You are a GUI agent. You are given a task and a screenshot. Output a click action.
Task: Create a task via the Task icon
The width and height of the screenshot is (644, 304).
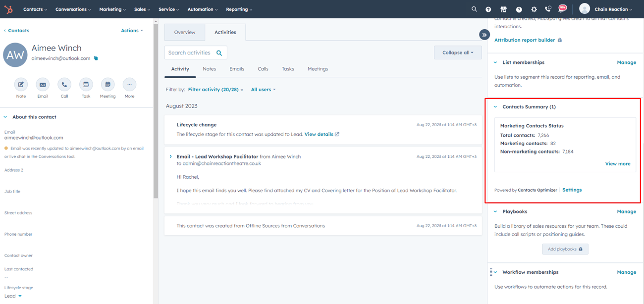86,85
